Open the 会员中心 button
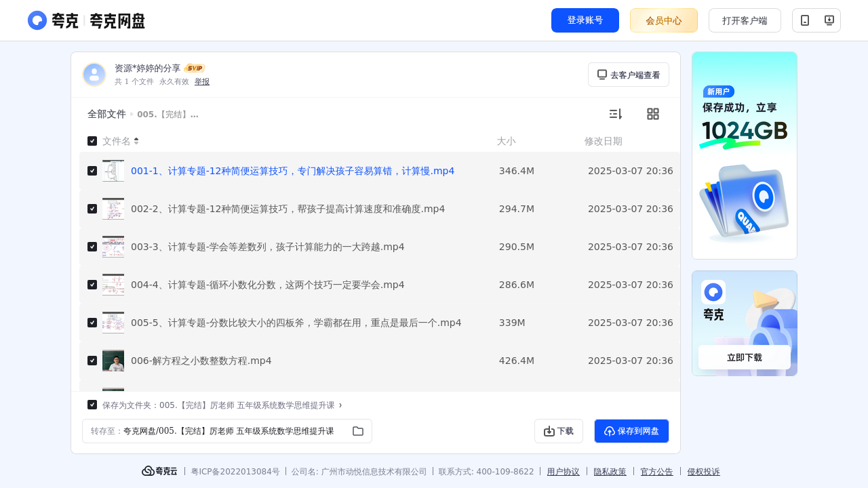The image size is (868, 488). pyautogui.click(x=664, y=20)
